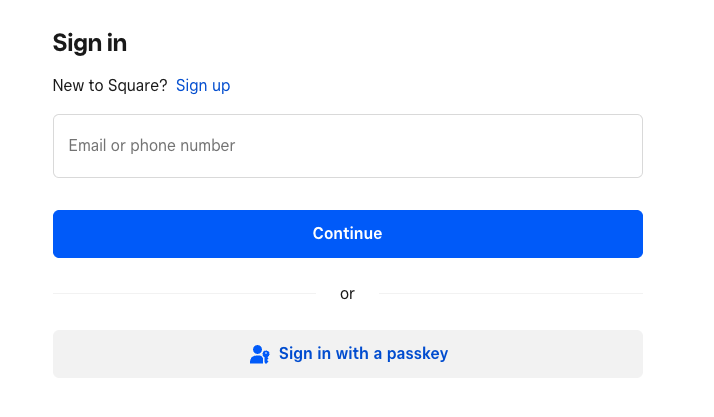Open the Sign up link

click(x=203, y=86)
